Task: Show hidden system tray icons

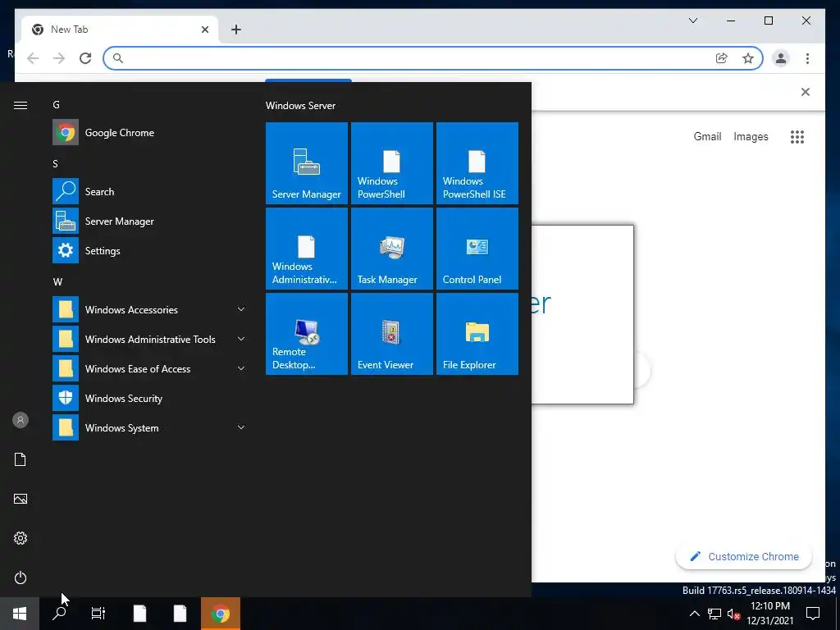Action: 694,614
